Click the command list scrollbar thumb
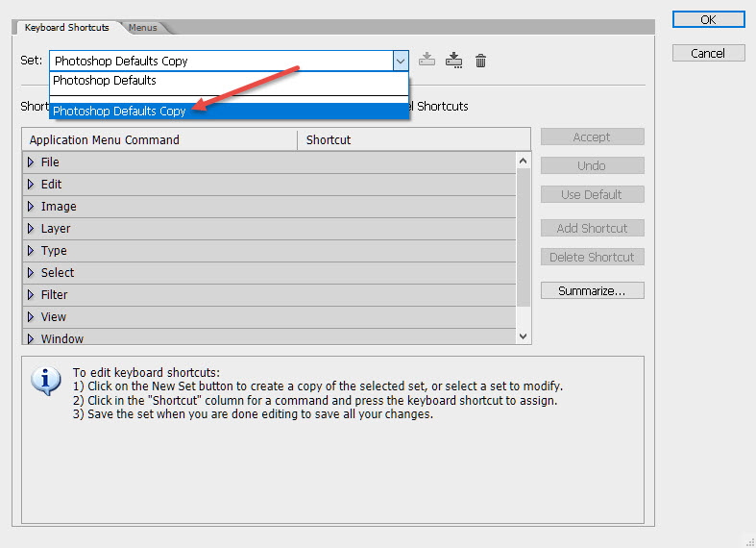Image resolution: width=756 pixels, height=548 pixels. (524, 237)
